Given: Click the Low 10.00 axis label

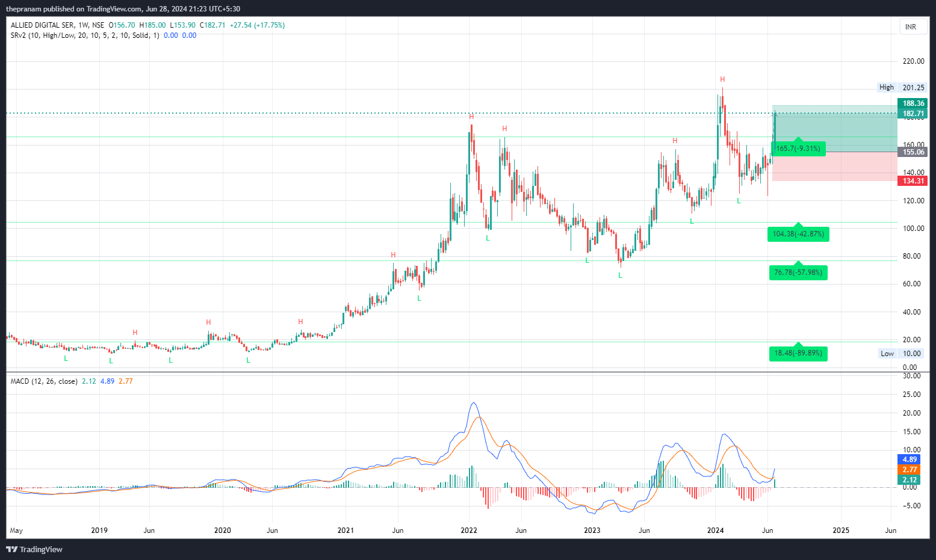Looking at the screenshot, I should point(902,354).
